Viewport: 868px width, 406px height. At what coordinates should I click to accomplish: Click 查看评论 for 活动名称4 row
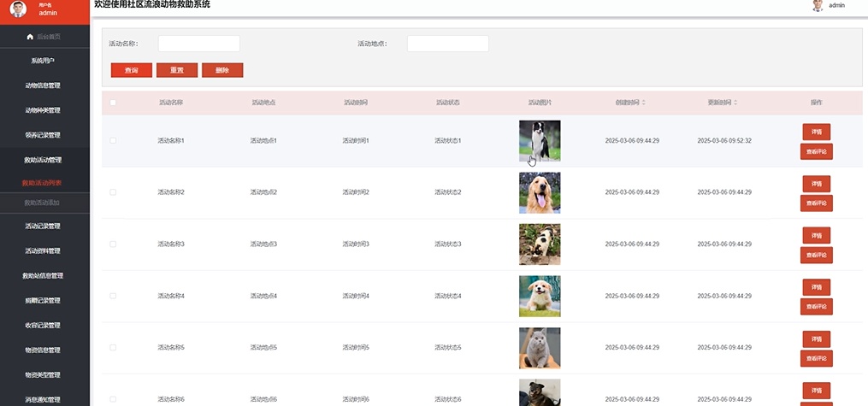816,307
